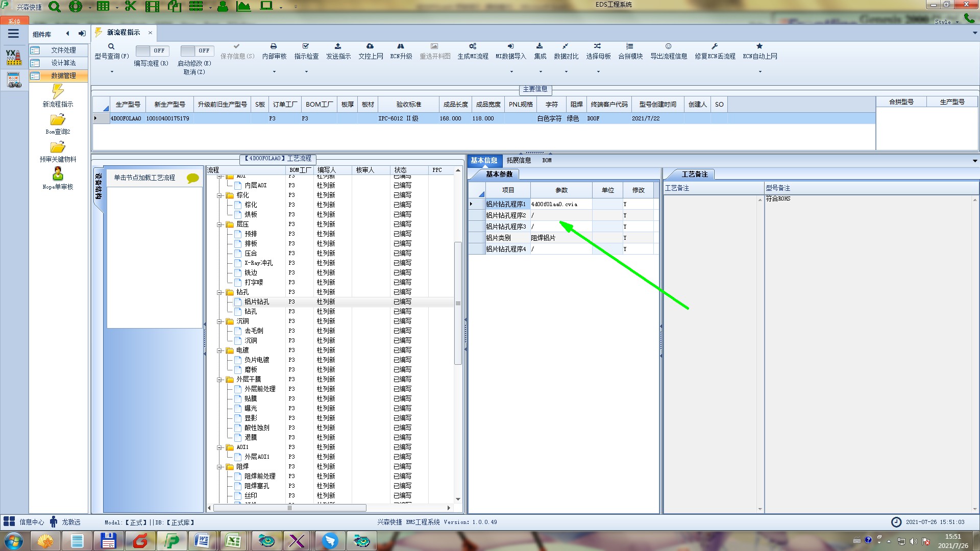Open the Bom查询2 folder icon
Image resolution: width=980 pixels, height=551 pixels.
58,120
